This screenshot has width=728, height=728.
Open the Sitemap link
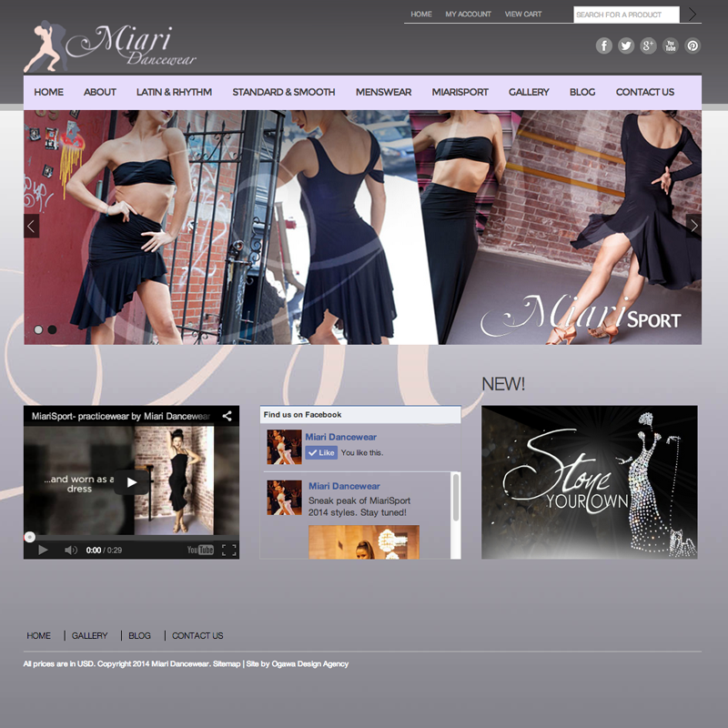227,664
